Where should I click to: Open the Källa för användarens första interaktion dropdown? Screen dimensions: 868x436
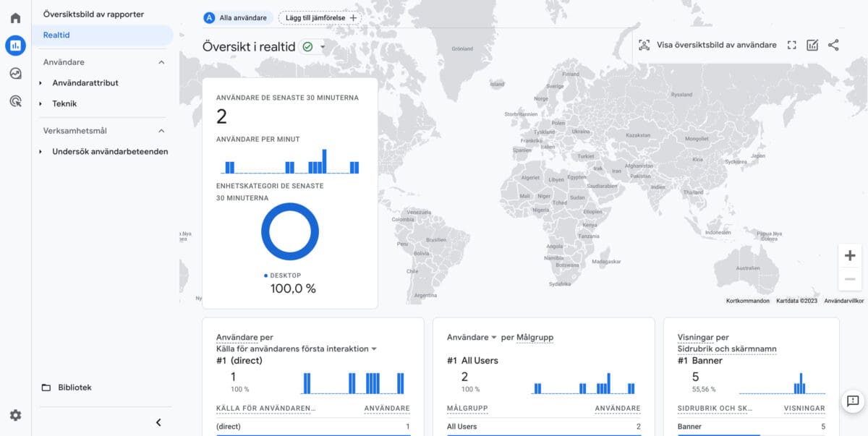click(x=374, y=347)
